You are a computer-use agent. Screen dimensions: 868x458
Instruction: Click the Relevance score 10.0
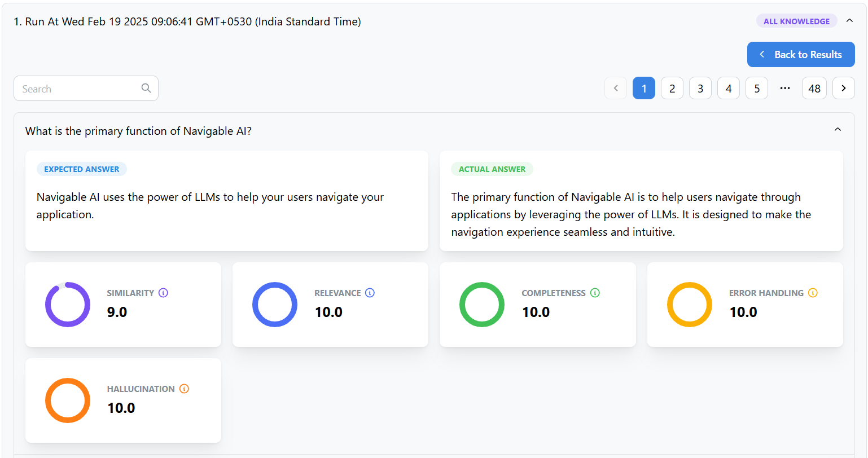[x=328, y=312]
